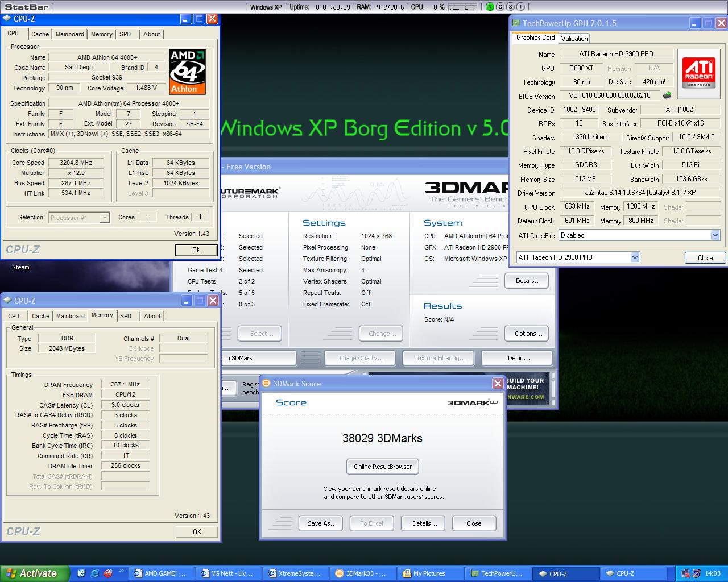Click the Demo... button in 3DMark
Image resolution: width=728 pixels, height=582 pixels.
coord(517,358)
